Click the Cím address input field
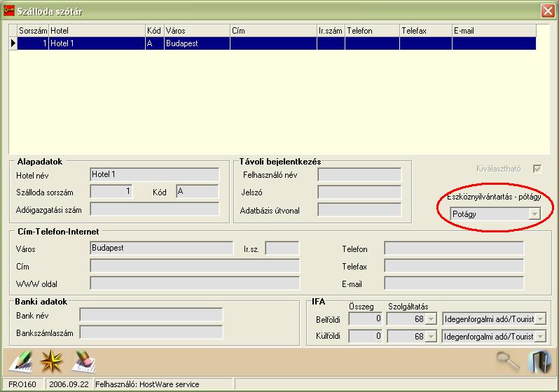The image size is (559, 392). (195, 266)
